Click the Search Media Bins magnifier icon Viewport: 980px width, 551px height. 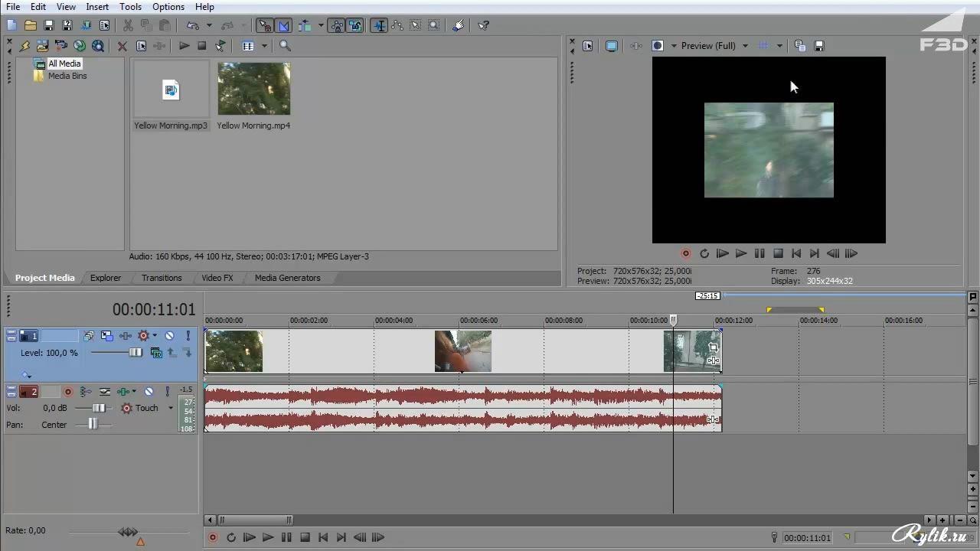[x=285, y=46]
